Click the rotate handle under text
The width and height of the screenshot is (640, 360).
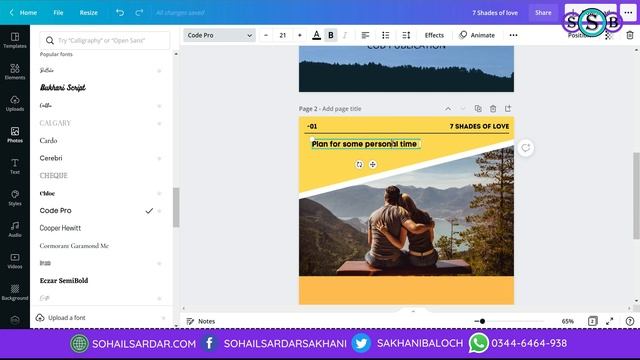(x=359, y=164)
